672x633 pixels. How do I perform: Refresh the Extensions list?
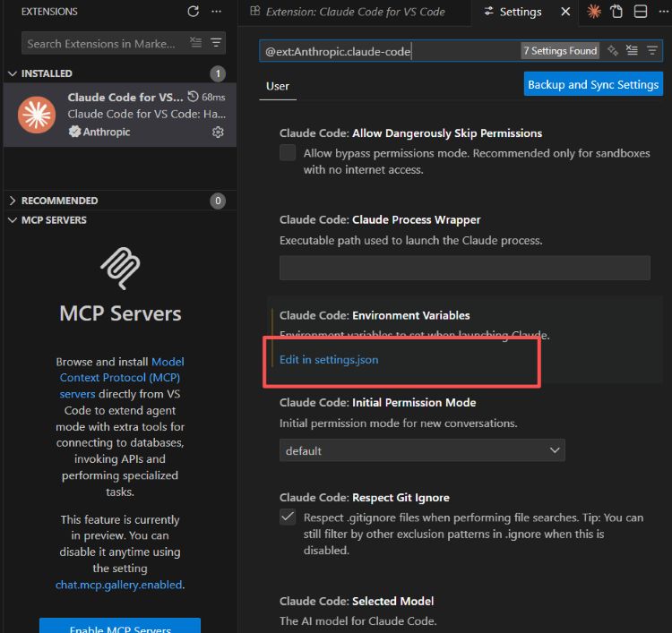(193, 11)
